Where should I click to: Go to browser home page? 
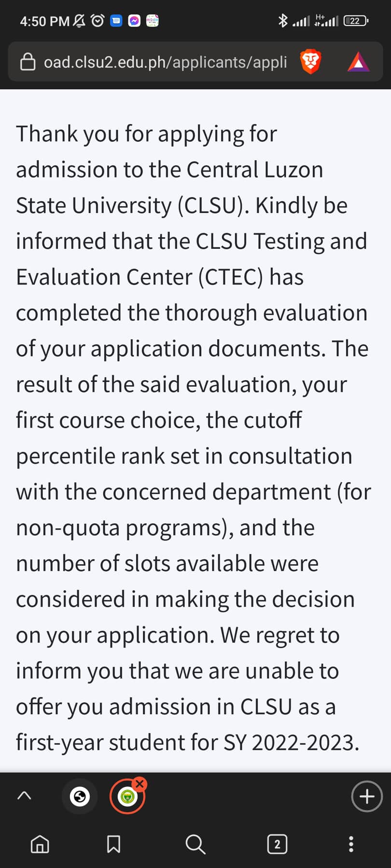40,844
